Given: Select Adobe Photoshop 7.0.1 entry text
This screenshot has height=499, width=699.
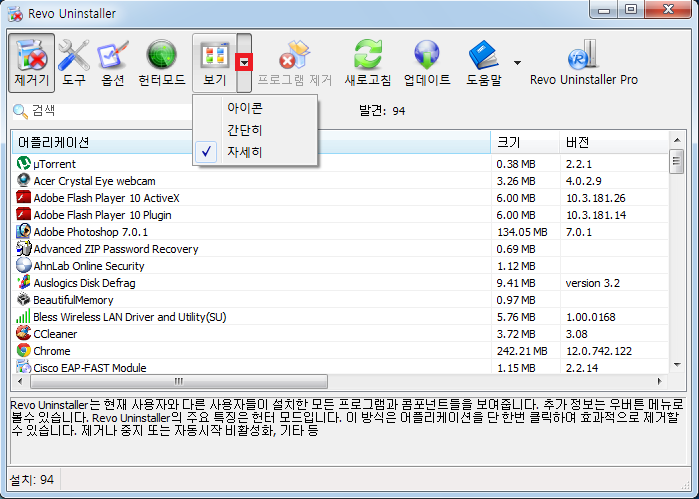Looking at the screenshot, I should [90, 232].
